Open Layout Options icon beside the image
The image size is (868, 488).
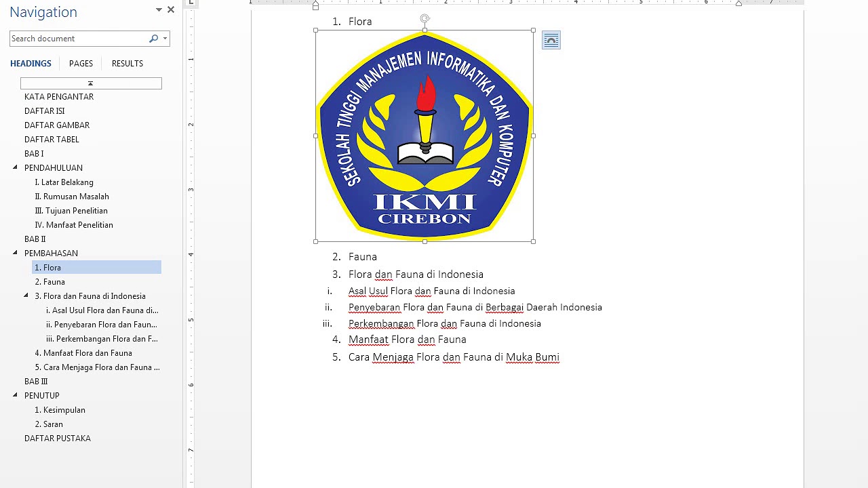551,41
